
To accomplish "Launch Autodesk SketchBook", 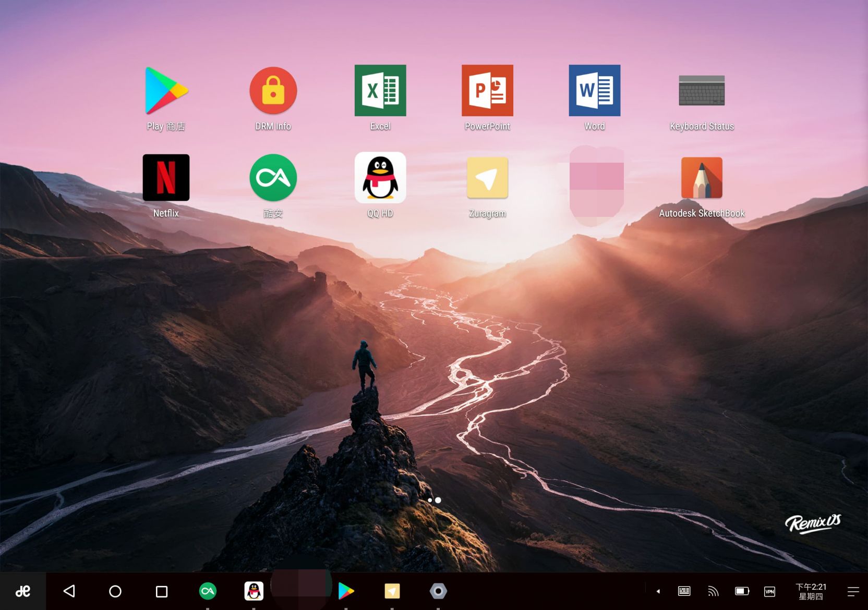I will tap(702, 178).
